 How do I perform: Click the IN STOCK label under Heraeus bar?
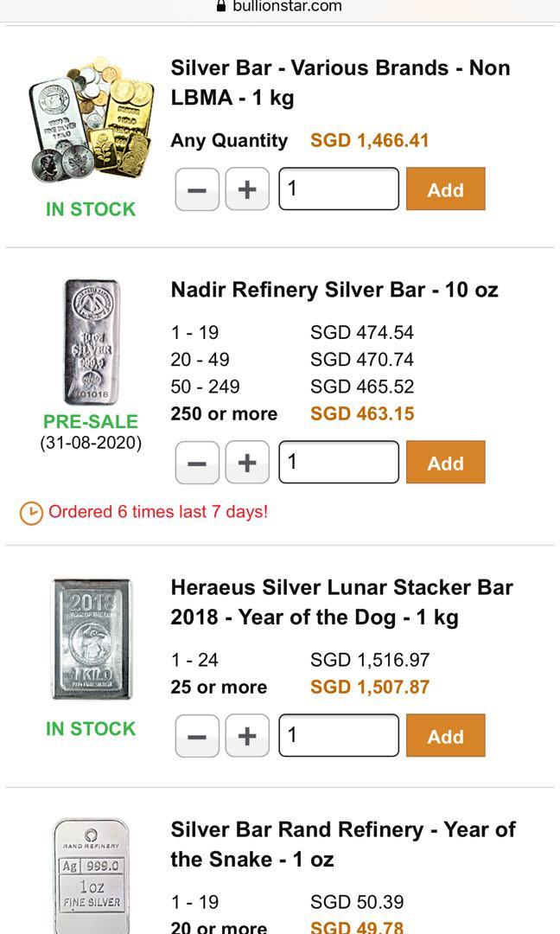tap(91, 729)
